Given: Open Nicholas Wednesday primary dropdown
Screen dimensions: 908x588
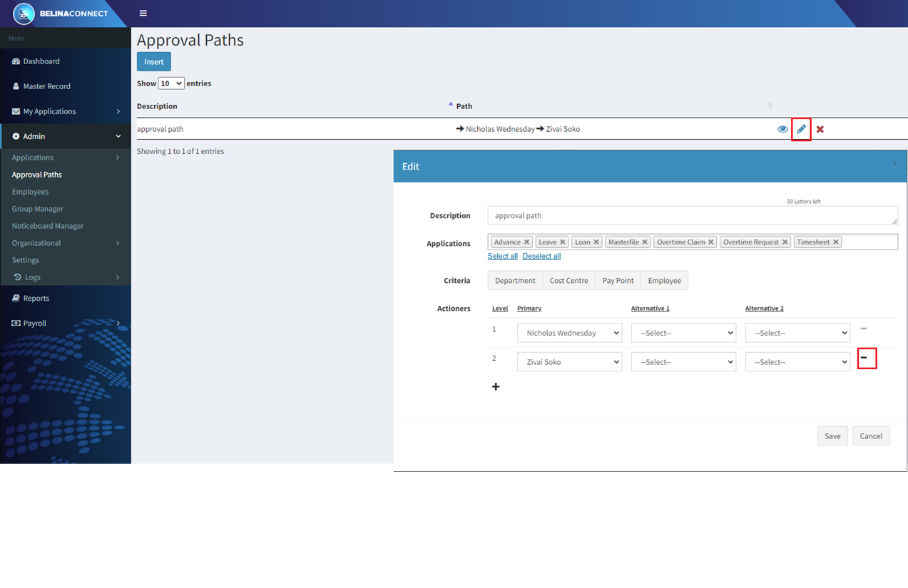Looking at the screenshot, I should (569, 333).
